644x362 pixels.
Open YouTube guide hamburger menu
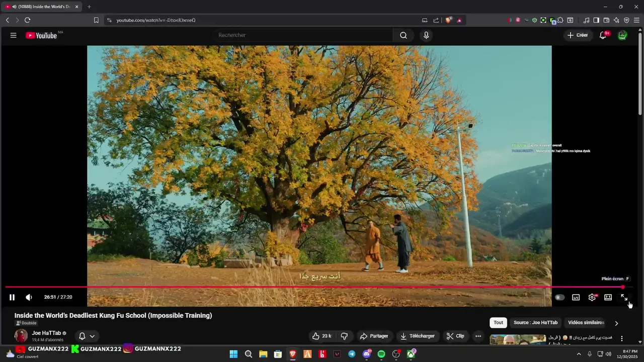tap(14, 35)
